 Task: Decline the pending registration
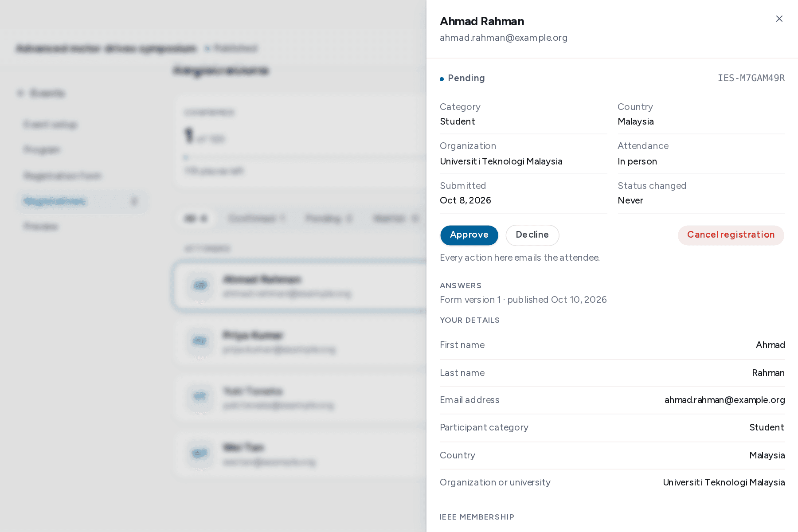pos(532,235)
